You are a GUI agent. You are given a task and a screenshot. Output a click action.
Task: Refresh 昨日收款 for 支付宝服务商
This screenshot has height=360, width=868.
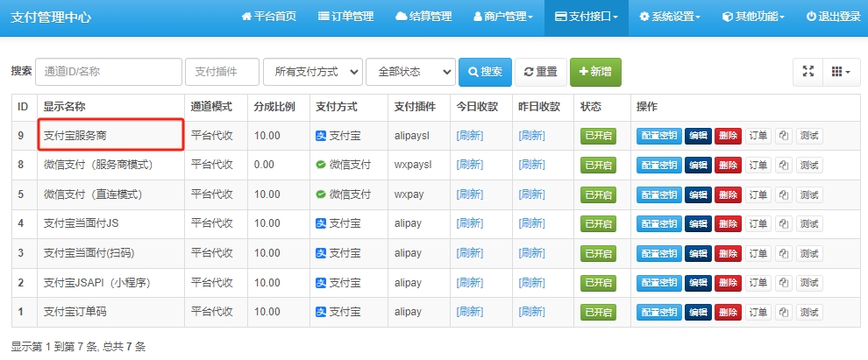(531, 136)
